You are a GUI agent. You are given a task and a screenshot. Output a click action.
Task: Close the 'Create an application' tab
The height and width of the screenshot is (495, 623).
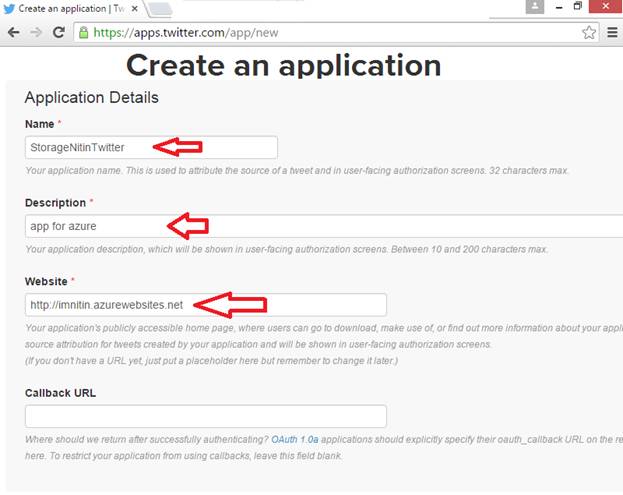pyautogui.click(x=135, y=8)
